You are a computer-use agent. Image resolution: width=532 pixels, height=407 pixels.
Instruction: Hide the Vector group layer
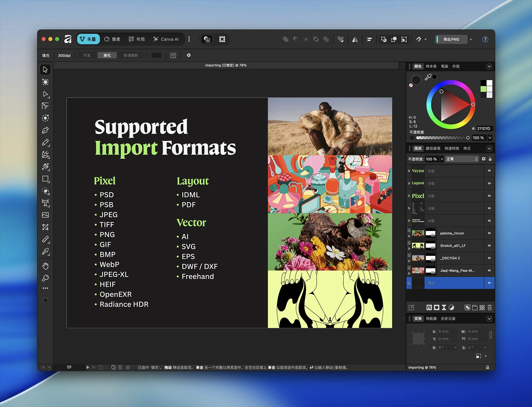point(489,171)
